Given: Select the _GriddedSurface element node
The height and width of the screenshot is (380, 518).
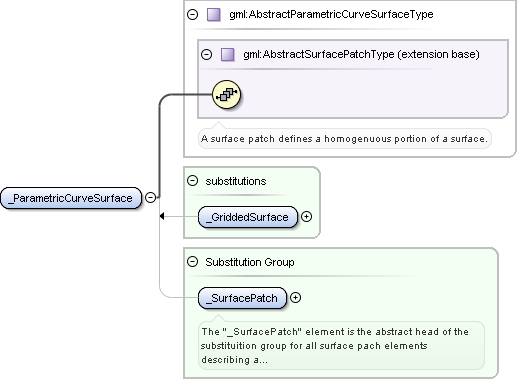Looking at the screenshot, I should [x=248, y=217].
